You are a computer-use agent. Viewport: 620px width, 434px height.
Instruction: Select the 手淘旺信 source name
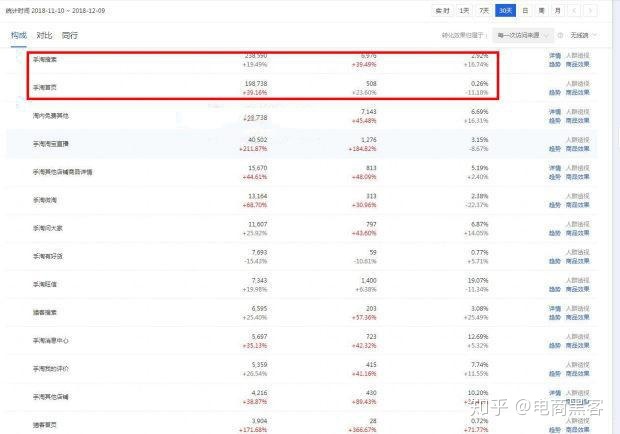[45, 284]
